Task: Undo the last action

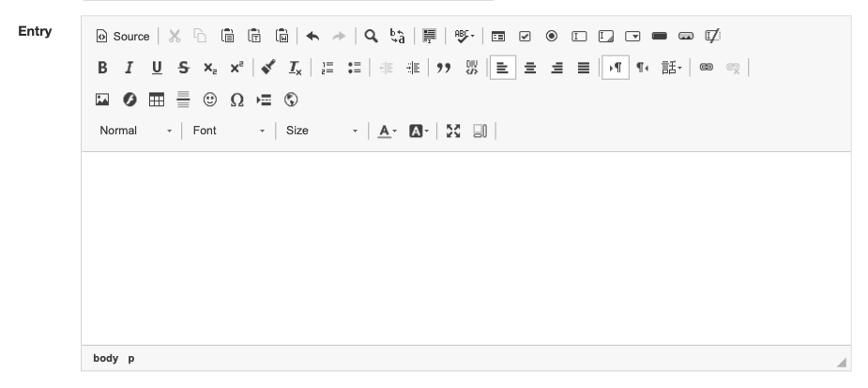Action: pos(312,36)
